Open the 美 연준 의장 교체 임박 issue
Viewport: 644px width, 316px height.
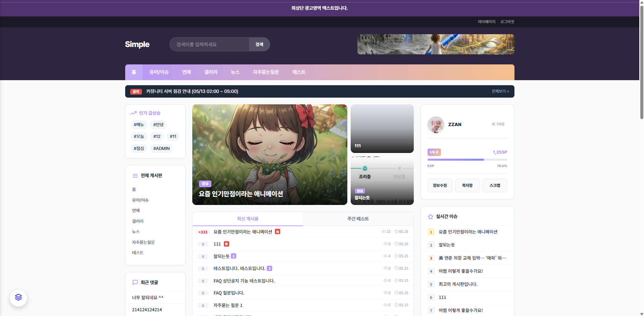pos(473,258)
